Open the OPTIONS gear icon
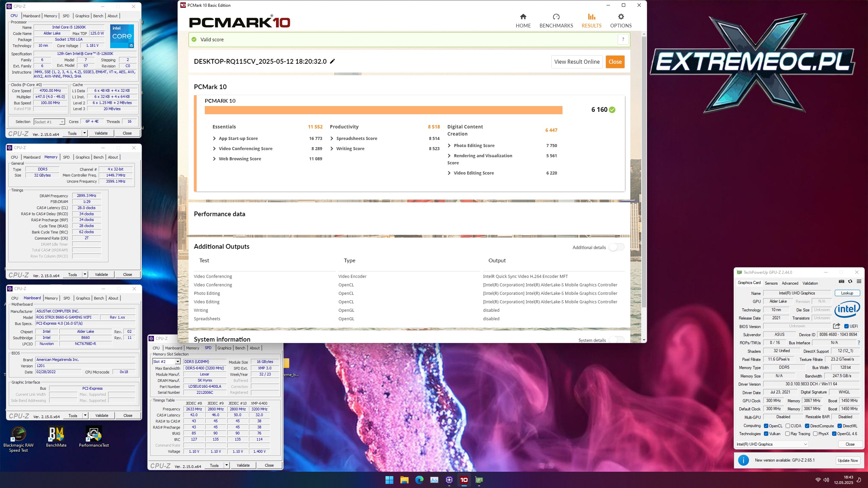 [621, 17]
